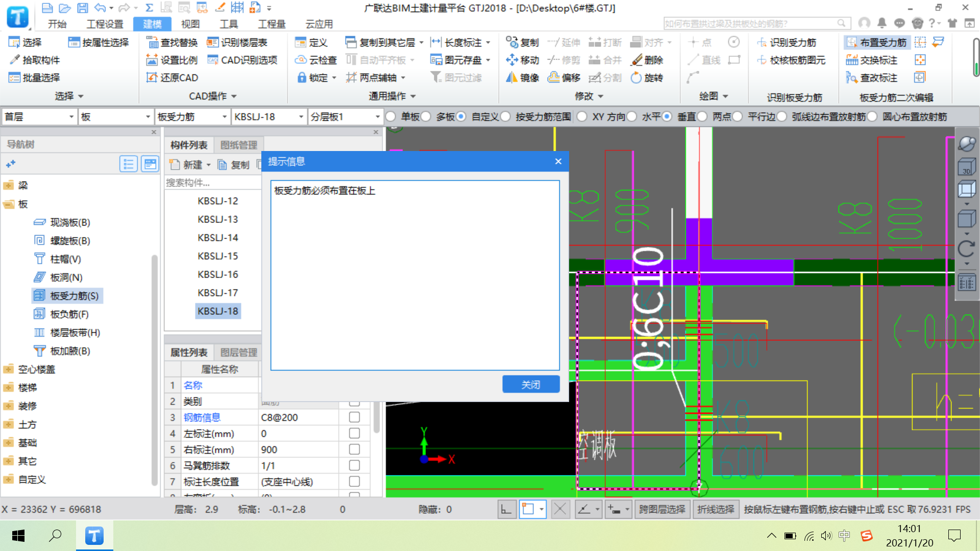Click the 按属性选择 tool
Viewport: 980px width, 551px height.
(99, 42)
